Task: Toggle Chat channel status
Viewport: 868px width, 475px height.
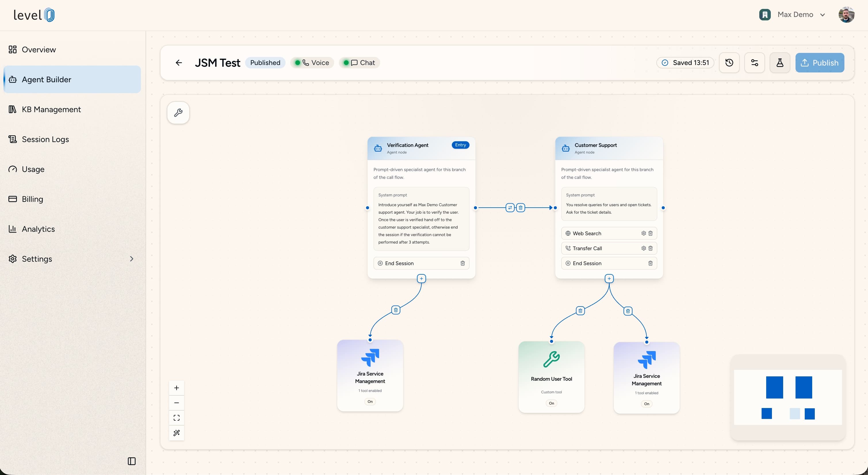Action: [359, 63]
